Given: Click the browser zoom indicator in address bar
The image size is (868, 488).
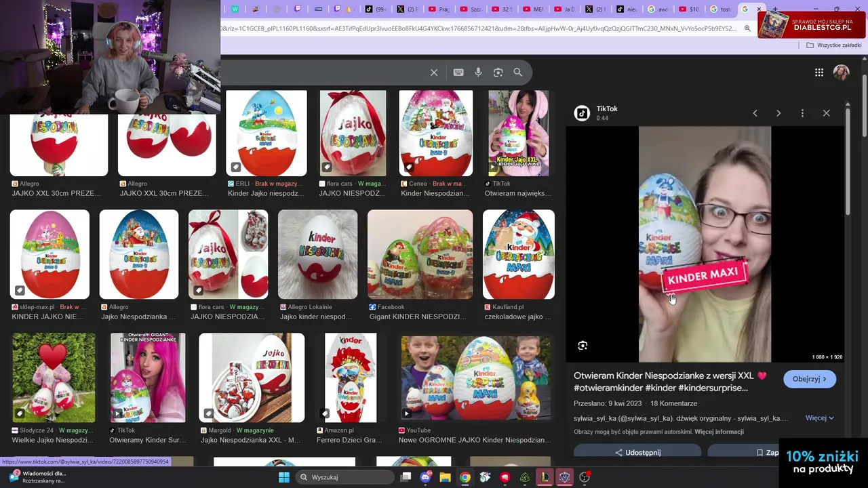Looking at the screenshot, I should pyautogui.click(x=747, y=28).
